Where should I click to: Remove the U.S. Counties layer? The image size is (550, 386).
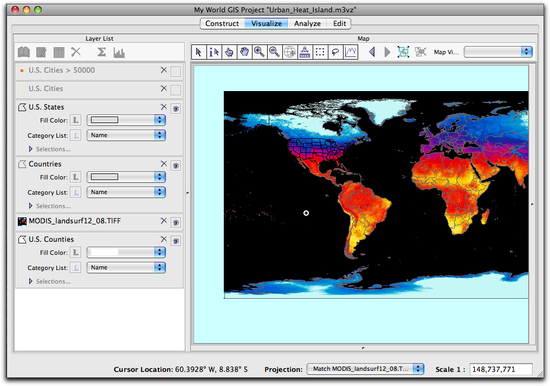click(164, 239)
